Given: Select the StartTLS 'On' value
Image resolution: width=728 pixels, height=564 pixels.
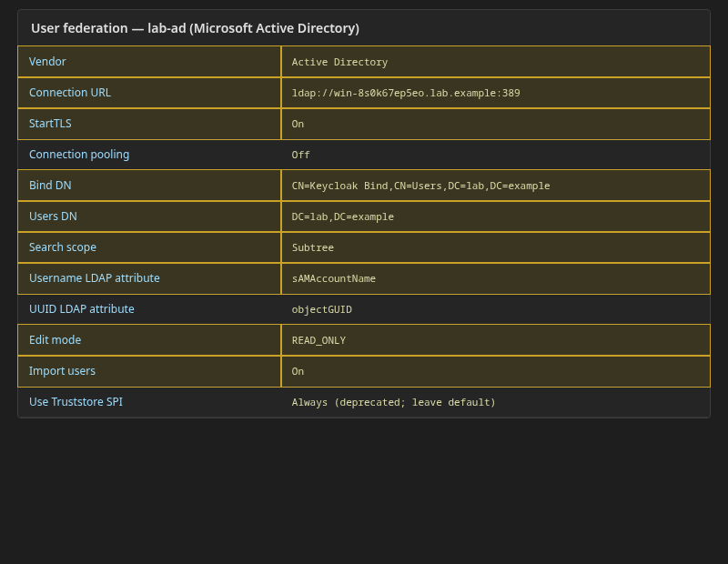Looking at the screenshot, I should coord(298,124).
